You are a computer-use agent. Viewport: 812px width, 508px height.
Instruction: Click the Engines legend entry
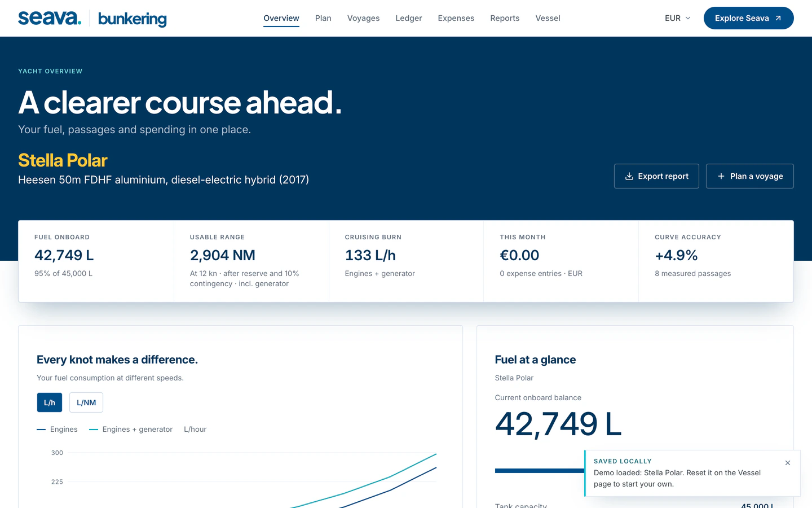[x=57, y=429]
